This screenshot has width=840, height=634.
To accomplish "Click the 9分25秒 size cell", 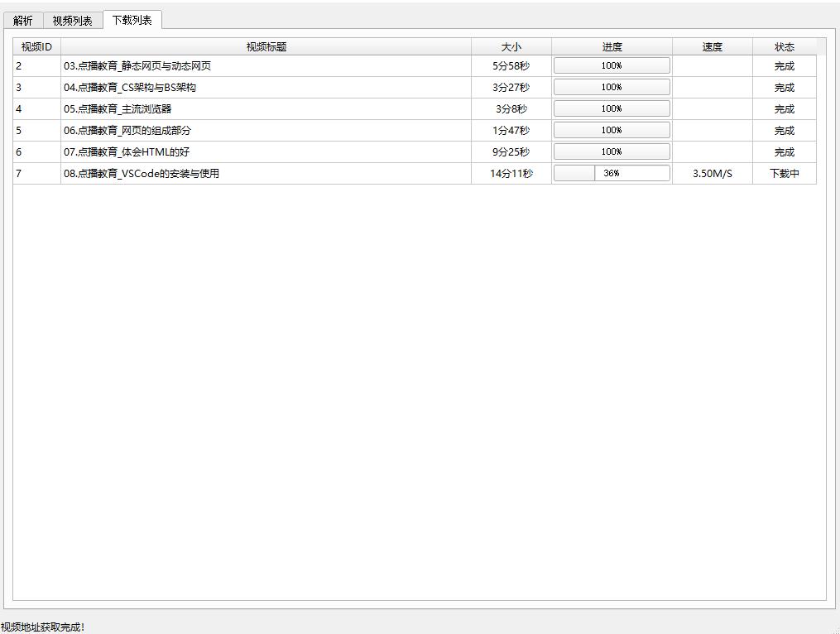I will tap(511, 151).
